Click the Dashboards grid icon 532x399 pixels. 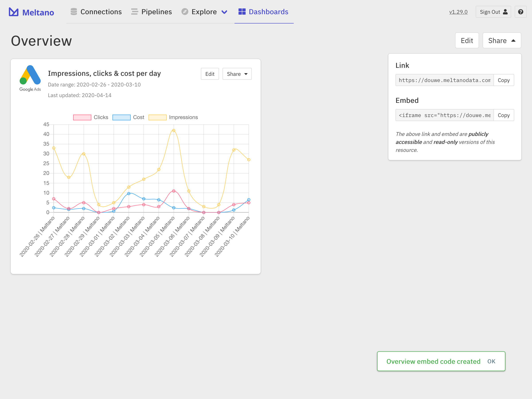click(242, 12)
